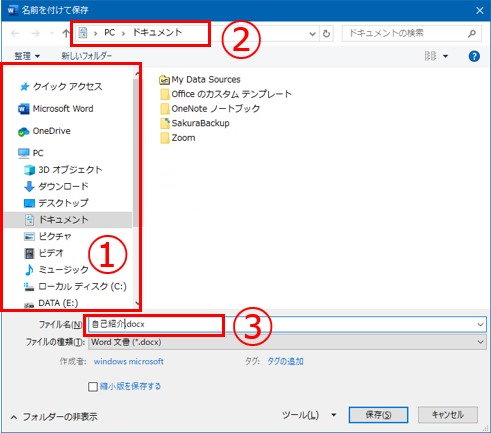Click the キャンセル button
The height and width of the screenshot is (433, 491).
pos(448,415)
